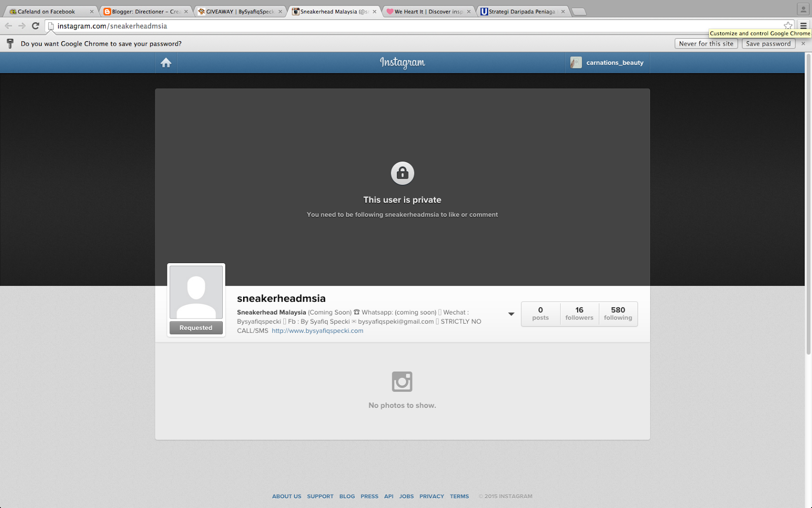Click the browser forward arrow
Screen dimensions: 812x508
coord(22,26)
